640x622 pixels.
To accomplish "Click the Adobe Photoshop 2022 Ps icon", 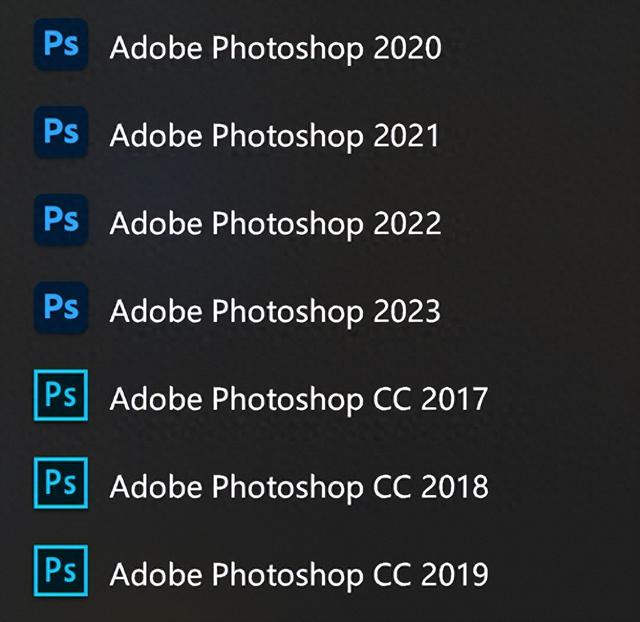I will [x=61, y=221].
